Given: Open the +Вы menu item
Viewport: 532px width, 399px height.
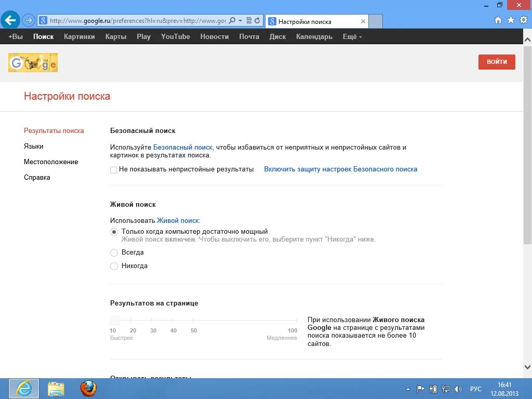Looking at the screenshot, I should pyautogui.click(x=16, y=37).
